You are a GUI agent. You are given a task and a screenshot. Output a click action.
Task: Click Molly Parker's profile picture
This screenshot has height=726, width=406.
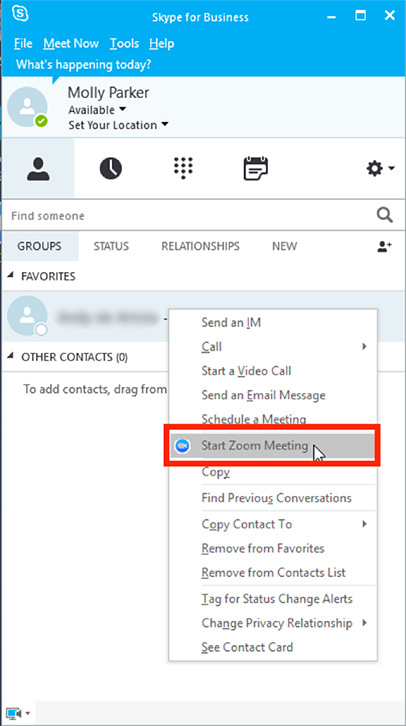[27, 107]
